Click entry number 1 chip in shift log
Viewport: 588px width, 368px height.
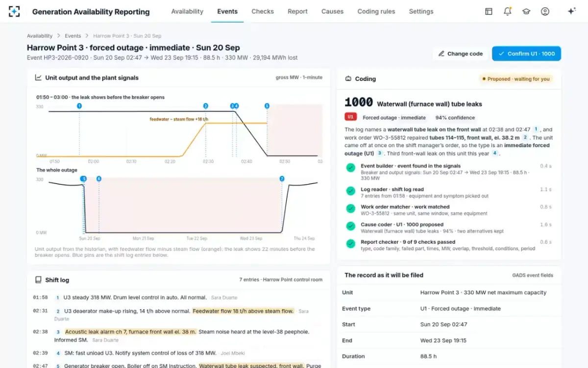pos(57,297)
